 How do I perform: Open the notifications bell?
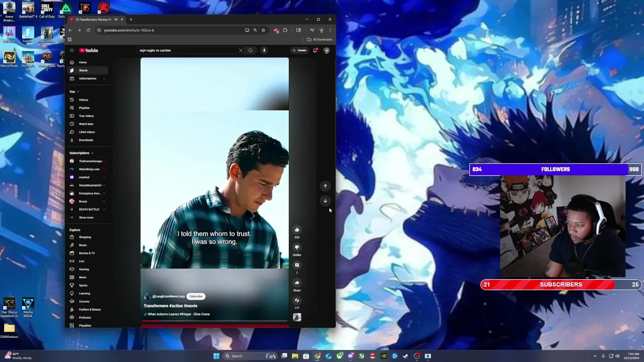tap(315, 50)
